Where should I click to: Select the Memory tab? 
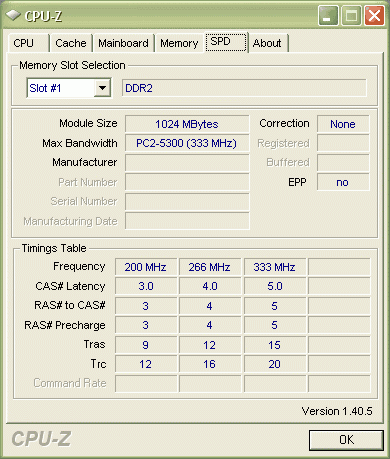coord(179,43)
